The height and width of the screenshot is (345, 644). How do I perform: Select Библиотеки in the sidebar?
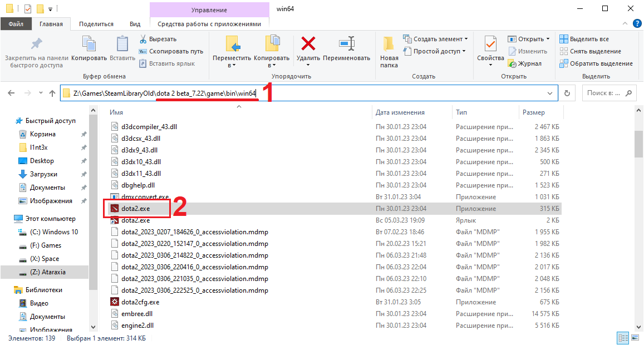(38, 289)
